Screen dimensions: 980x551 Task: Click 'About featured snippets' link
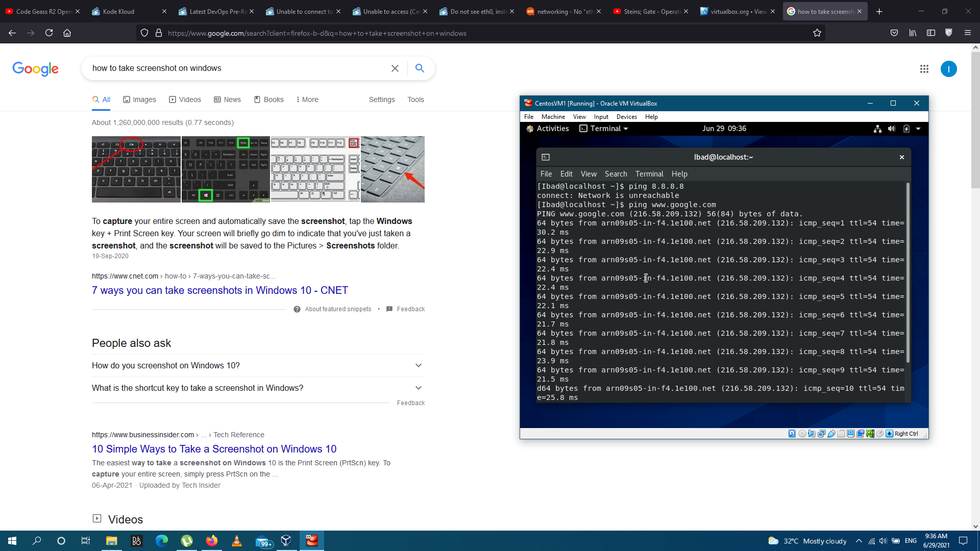[338, 309]
